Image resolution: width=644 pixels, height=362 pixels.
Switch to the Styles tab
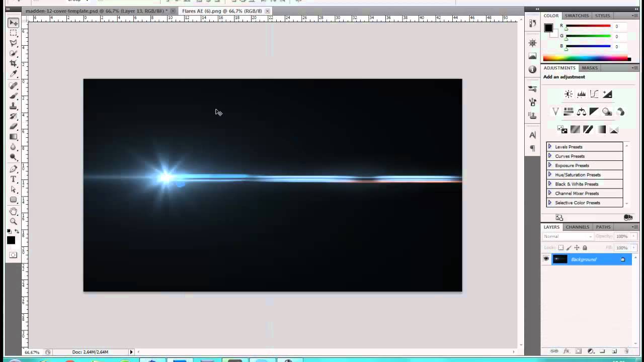602,16
